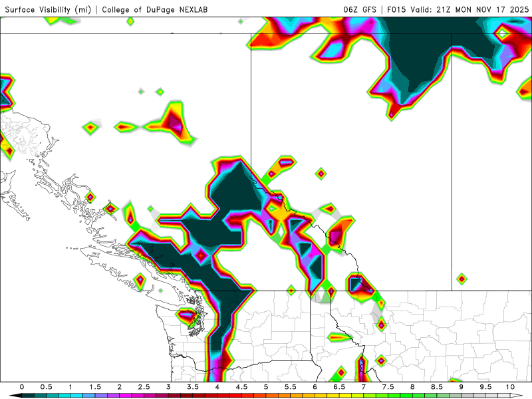Click the "4" label on the color scale
Screen dimensions: 532x399
pos(217,387)
